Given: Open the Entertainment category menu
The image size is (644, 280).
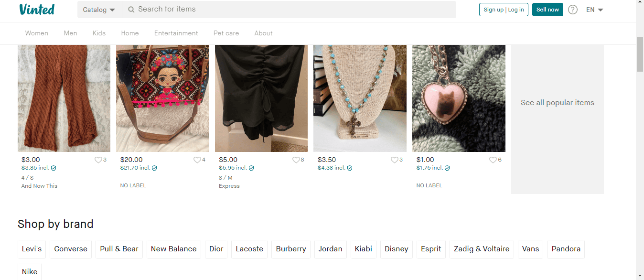Looking at the screenshot, I should click(176, 33).
